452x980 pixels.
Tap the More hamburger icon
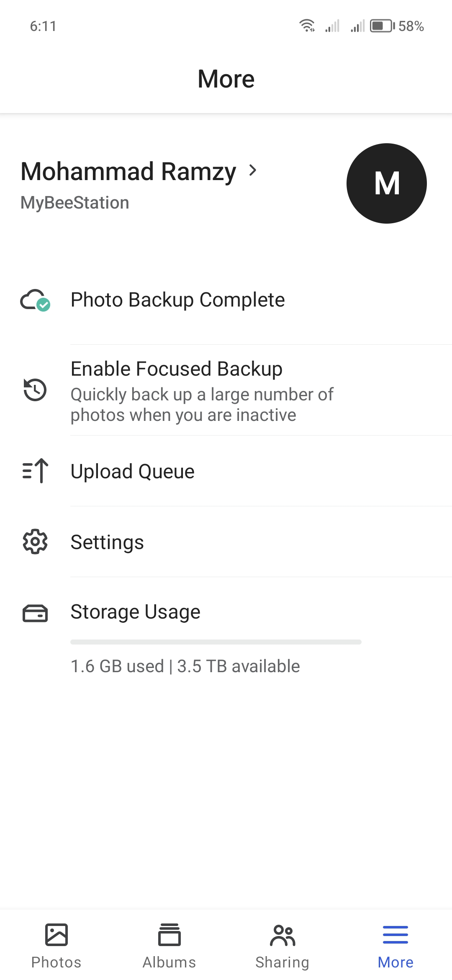pos(395,935)
